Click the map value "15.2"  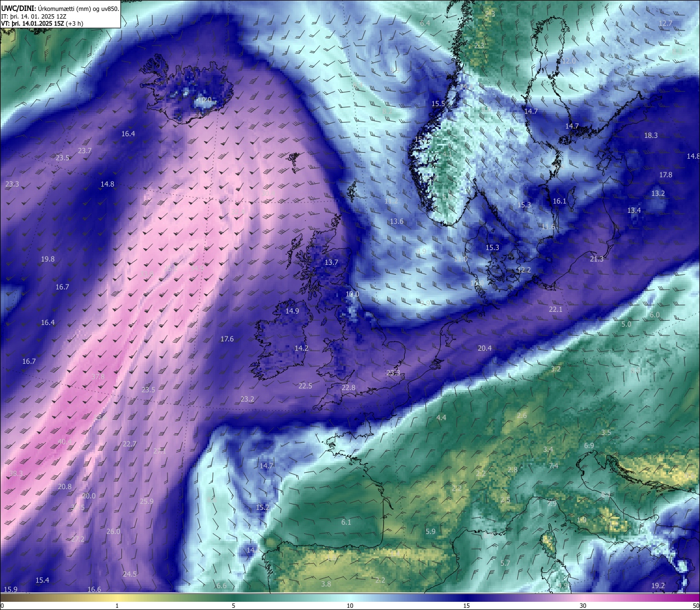262,508
